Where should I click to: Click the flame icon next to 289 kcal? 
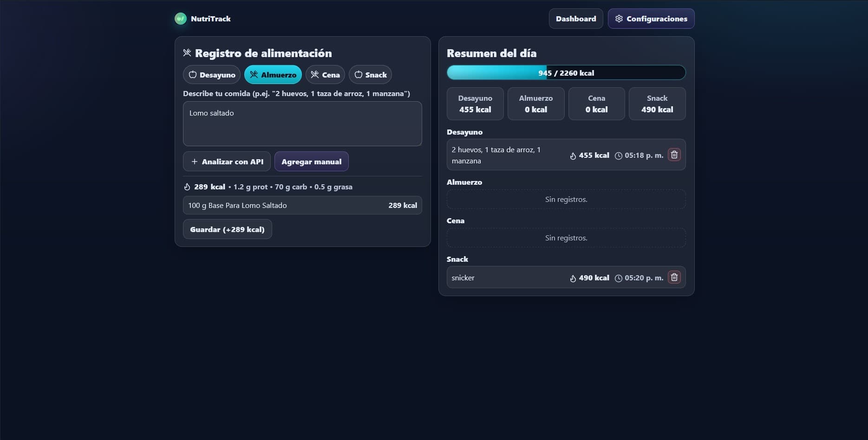click(x=187, y=187)
